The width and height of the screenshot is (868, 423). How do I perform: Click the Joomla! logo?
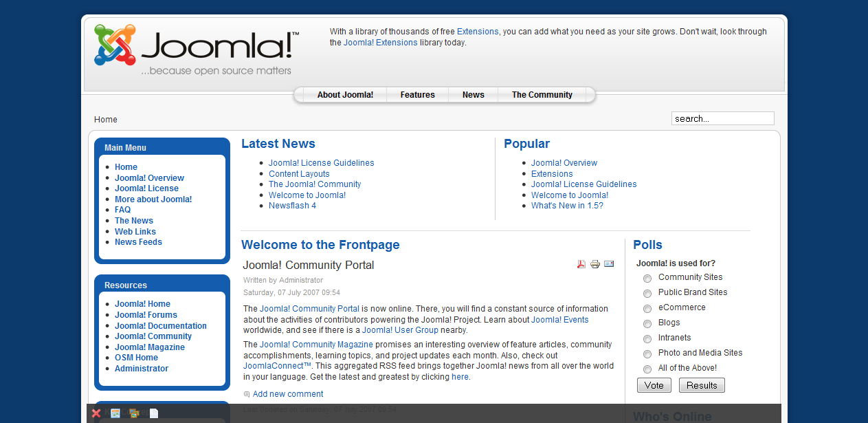click(197, 50)
